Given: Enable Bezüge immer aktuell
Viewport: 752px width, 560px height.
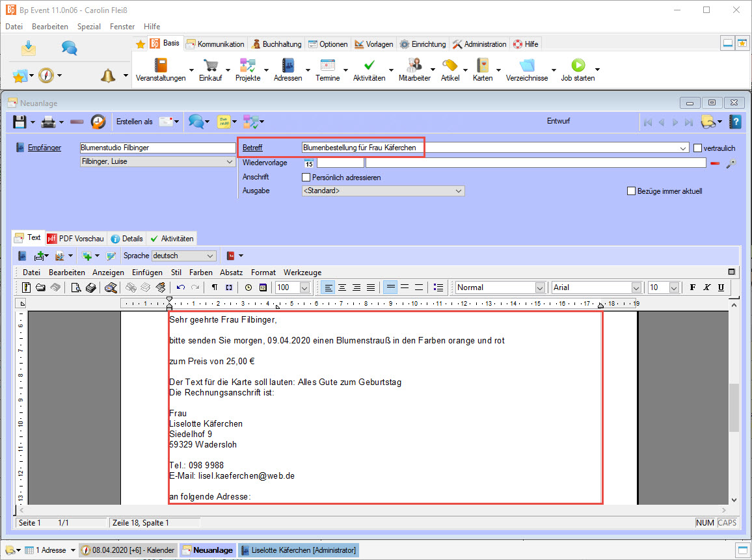Looking at the screenshot, I should pos(631,191).
